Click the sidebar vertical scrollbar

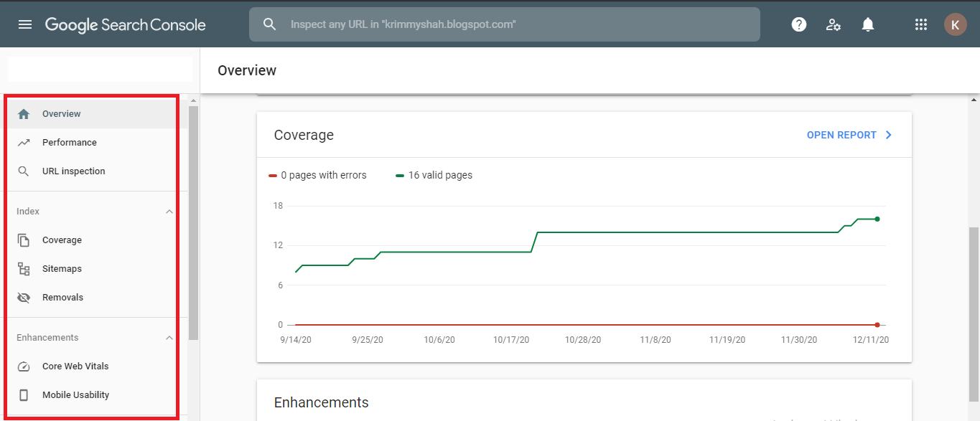(193, 222)
